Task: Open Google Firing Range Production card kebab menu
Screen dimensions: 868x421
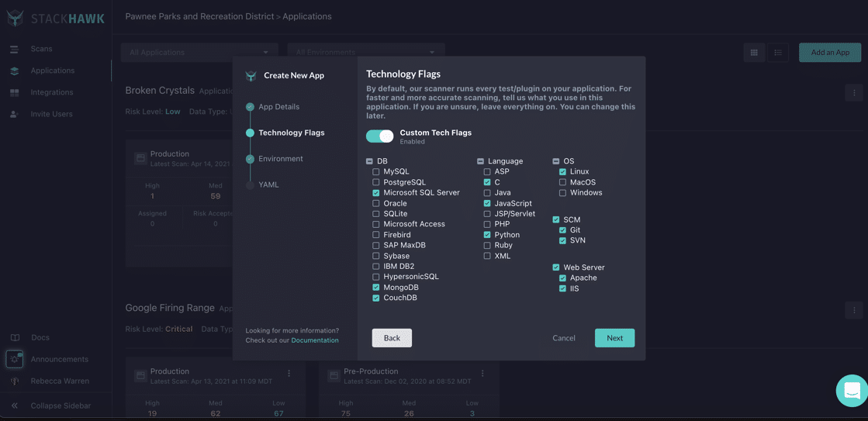Action: click(x=289, y=374)
